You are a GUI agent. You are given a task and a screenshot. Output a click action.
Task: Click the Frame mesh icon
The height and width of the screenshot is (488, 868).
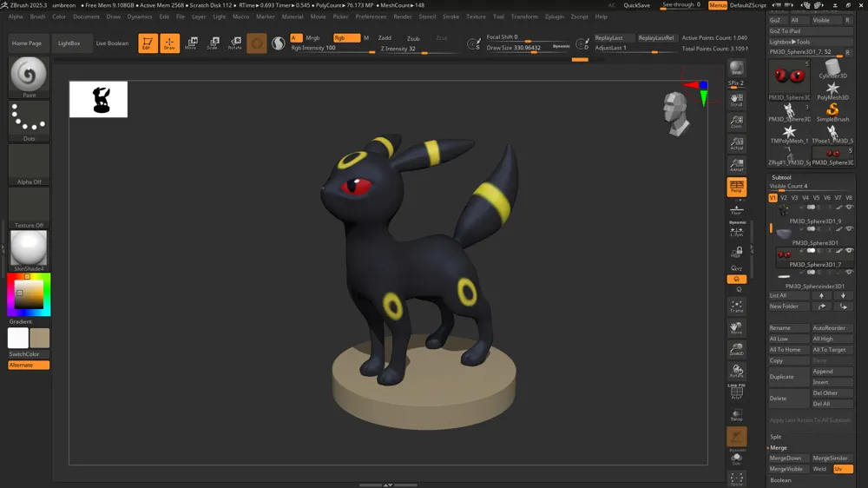pyautogui.click(x=736, y=307)
